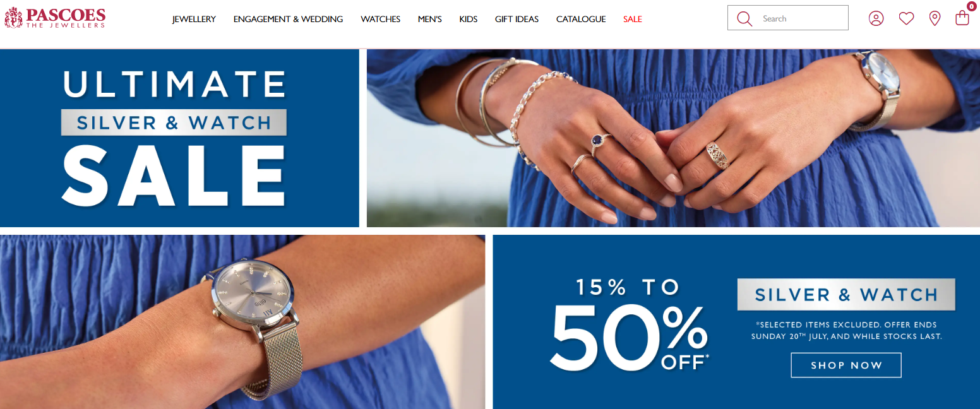980x409 pixels.
Task: Click the silver mesh watch photo
Action: pos(242,322)
